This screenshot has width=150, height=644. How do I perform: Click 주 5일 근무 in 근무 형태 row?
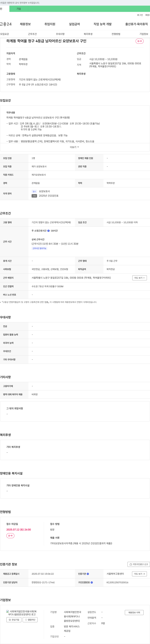coord(112,261)
